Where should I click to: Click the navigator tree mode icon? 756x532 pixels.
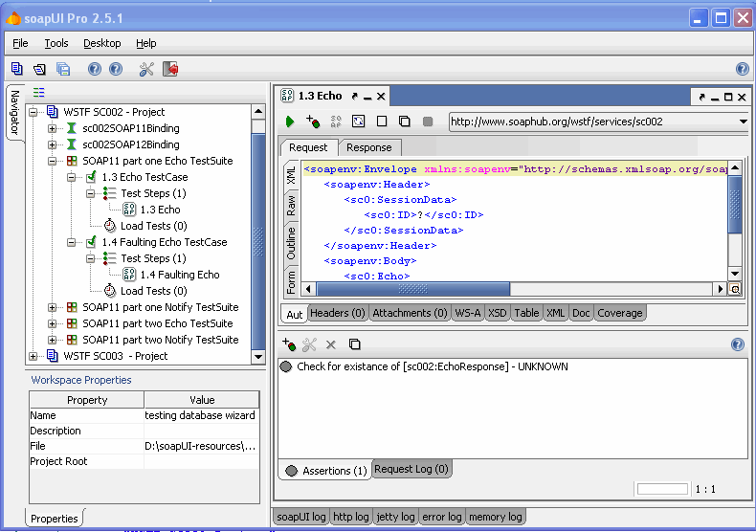click(38, 92)
